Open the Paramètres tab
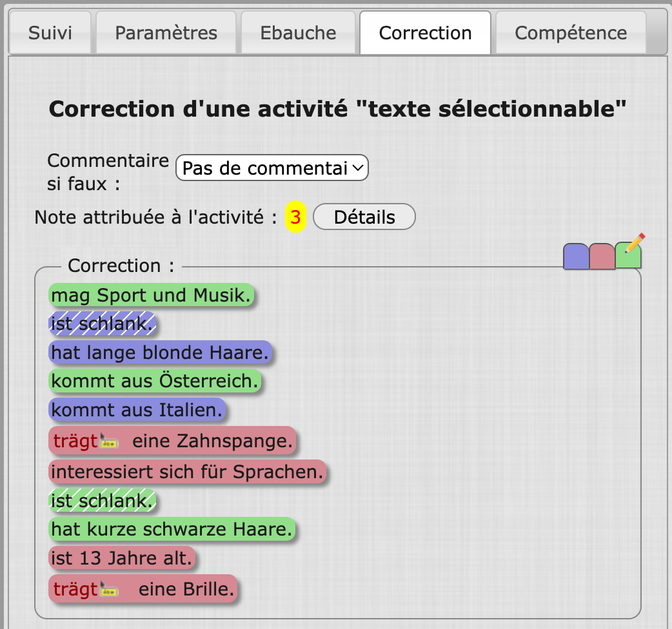 [x=166, y=33]
